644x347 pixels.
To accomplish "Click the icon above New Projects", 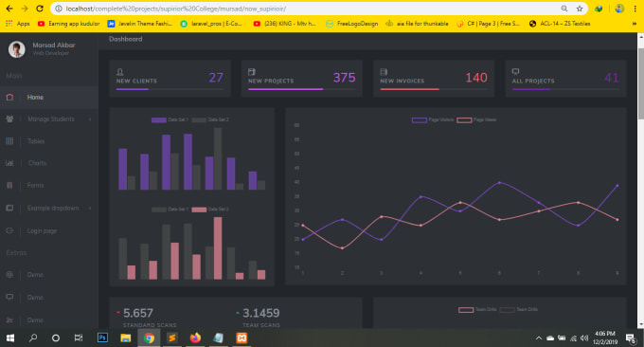I will [x=252, y=72].
